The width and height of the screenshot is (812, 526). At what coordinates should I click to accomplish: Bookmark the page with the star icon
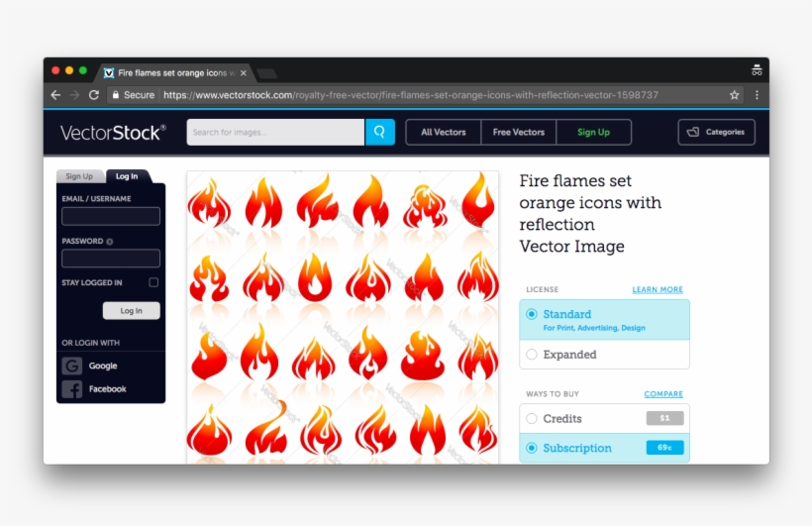point(734,95)
